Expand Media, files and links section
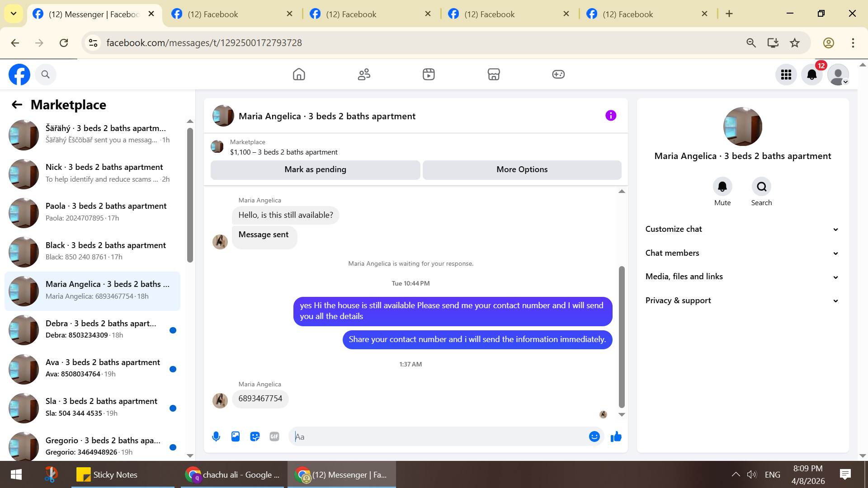 (x=742, y=277)
